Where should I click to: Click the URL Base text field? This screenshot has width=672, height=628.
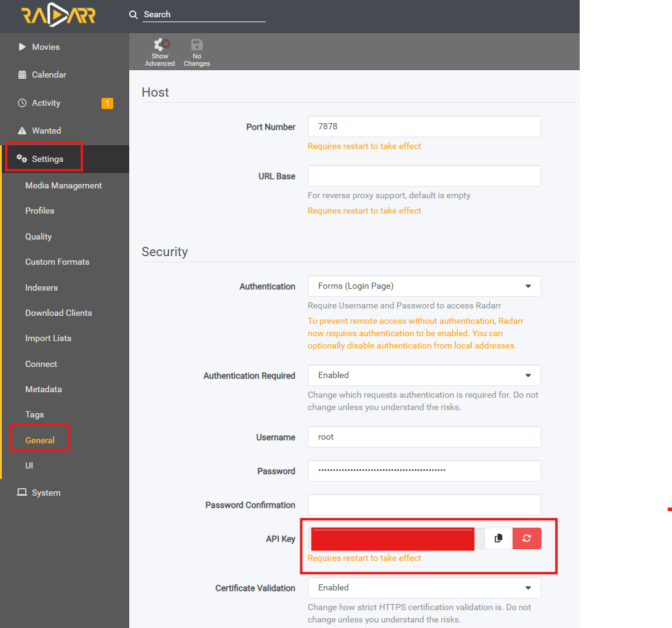pyautogui.click(x=424, y=176)
